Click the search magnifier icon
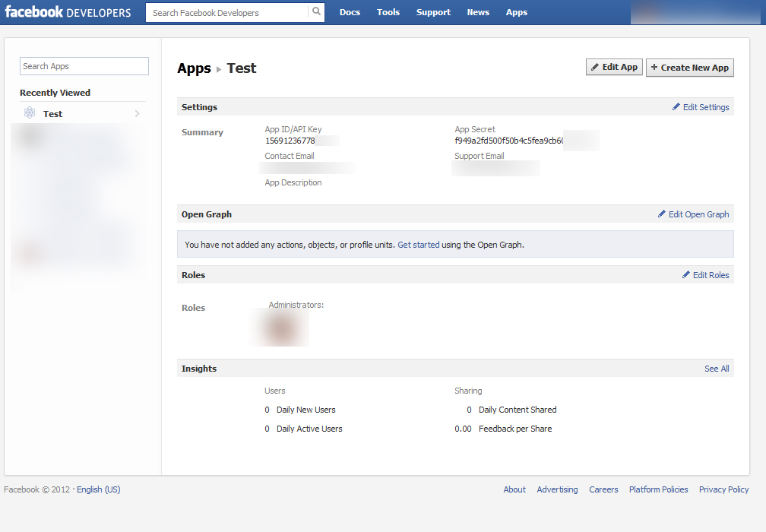Screen dimensions: 766x532 [x=316, y=12]
